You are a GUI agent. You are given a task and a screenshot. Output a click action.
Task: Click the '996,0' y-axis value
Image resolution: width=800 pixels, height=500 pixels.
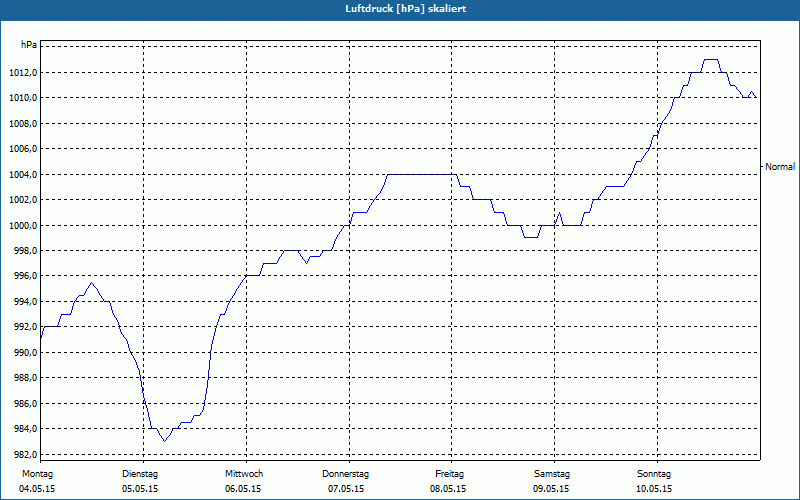[x=25, y=276]
